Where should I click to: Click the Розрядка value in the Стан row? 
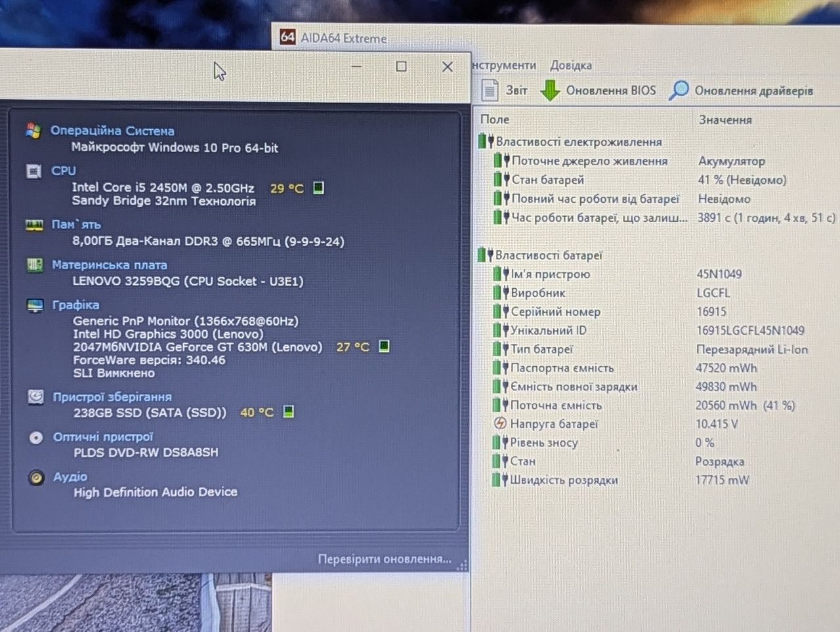click(x=720, y=461)
